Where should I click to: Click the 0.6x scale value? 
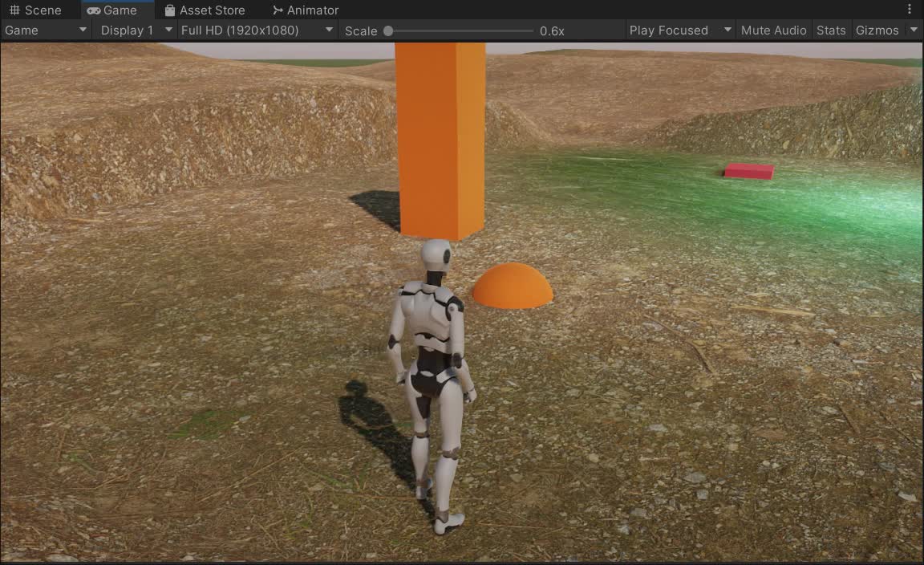[552, 31]
